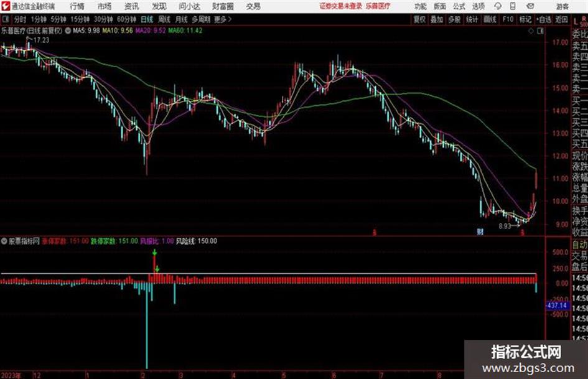This screenshot has height=379, width=588.
Task: Click 自动 in the right side panel
Action: (580, 245)
